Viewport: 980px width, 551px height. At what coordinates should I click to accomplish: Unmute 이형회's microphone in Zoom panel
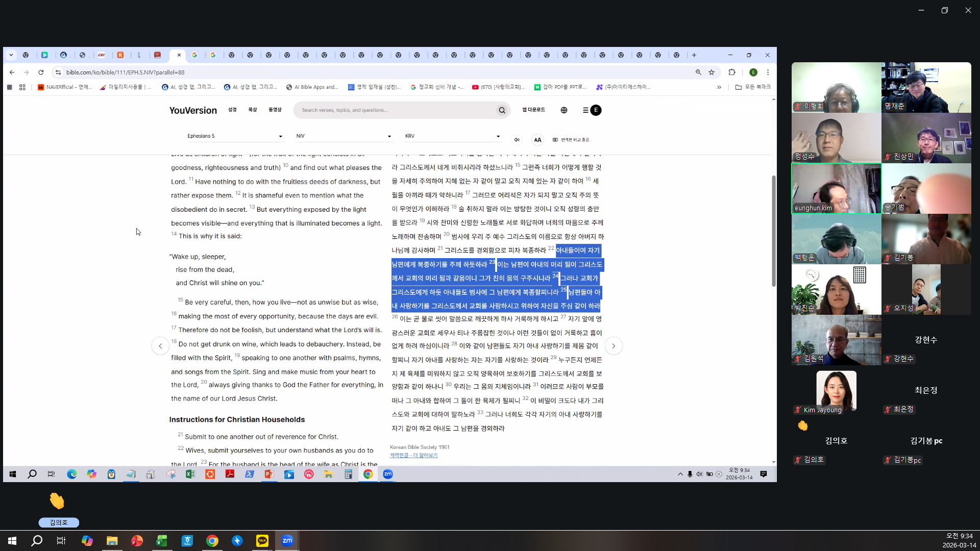799,107
